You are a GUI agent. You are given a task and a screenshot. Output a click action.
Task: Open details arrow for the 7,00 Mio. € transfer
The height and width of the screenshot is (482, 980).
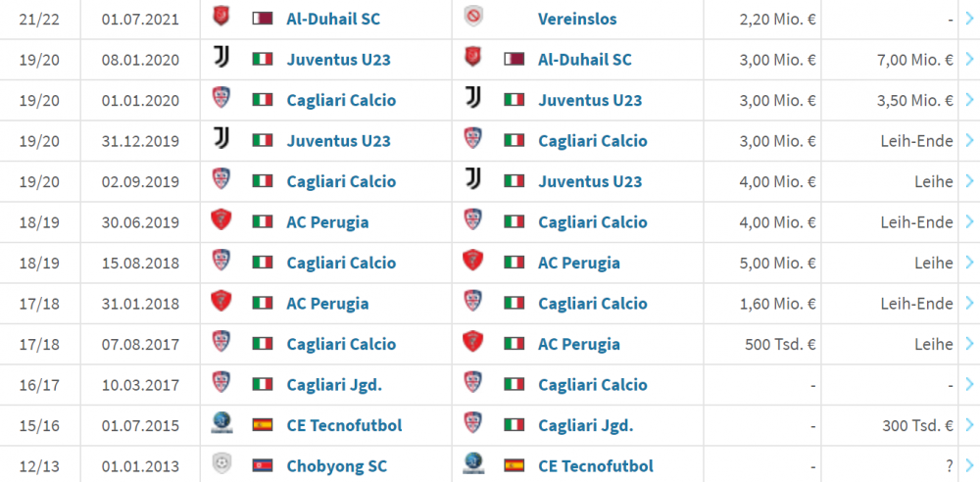pyautogui.click(x=969, y=60)
